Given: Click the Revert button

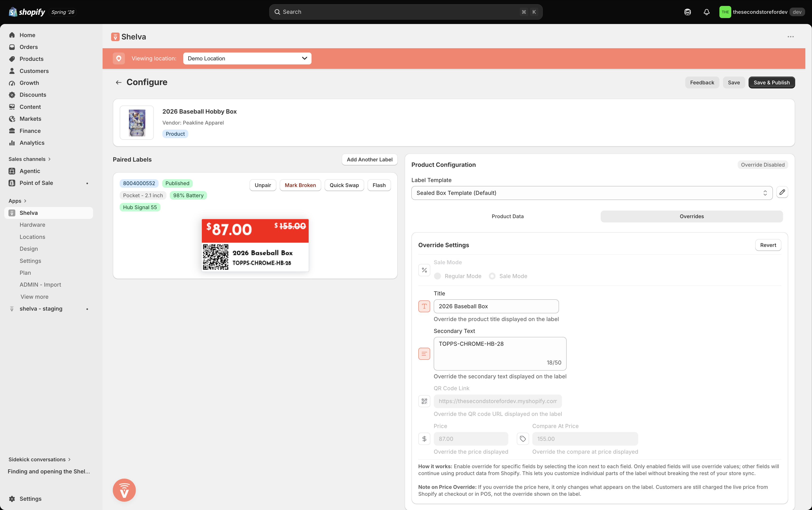Looking at the screenshot, I should coord(768,245).
